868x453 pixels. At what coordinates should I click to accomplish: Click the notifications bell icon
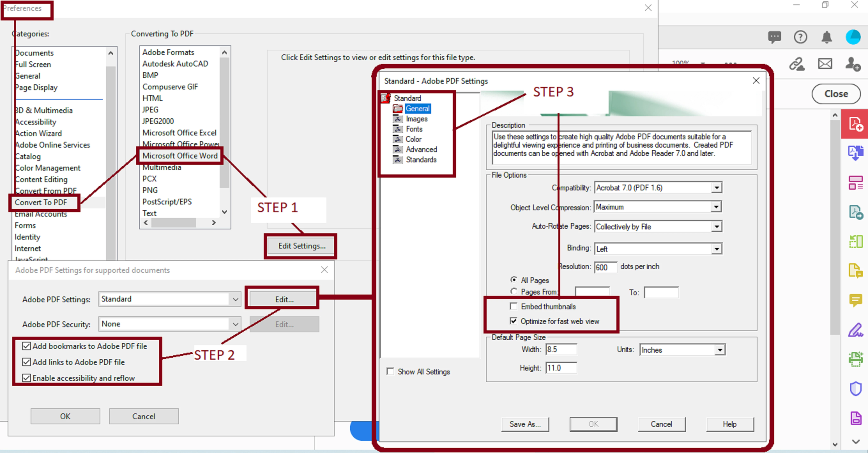click(826, 37)
